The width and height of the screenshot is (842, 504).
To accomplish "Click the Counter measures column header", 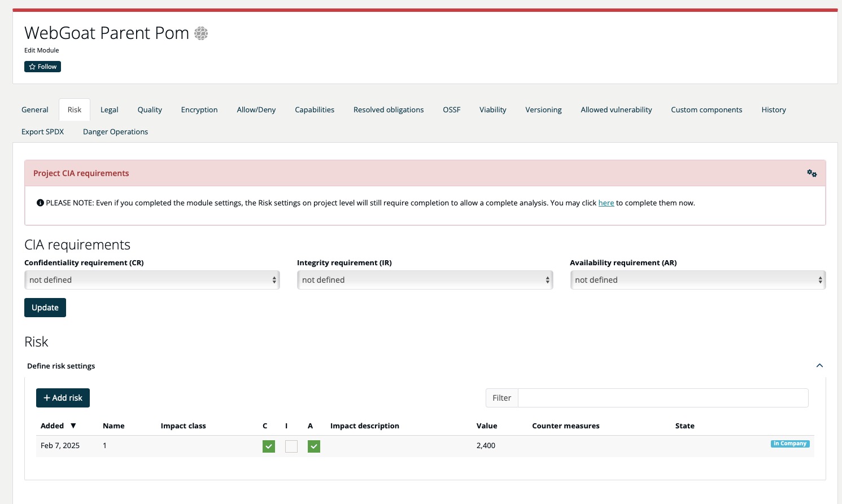I will coord(566,426).
